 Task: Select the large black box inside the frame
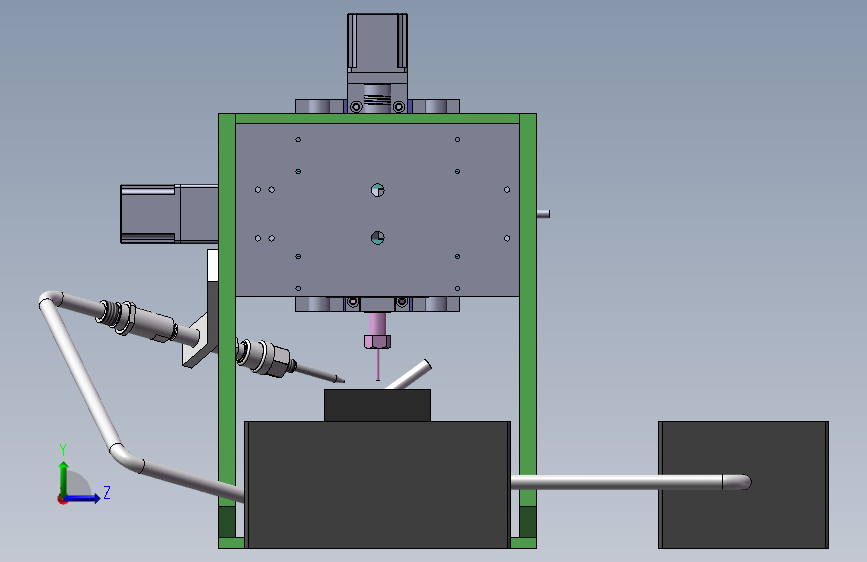pyautogui.click(x=377, y=485)
